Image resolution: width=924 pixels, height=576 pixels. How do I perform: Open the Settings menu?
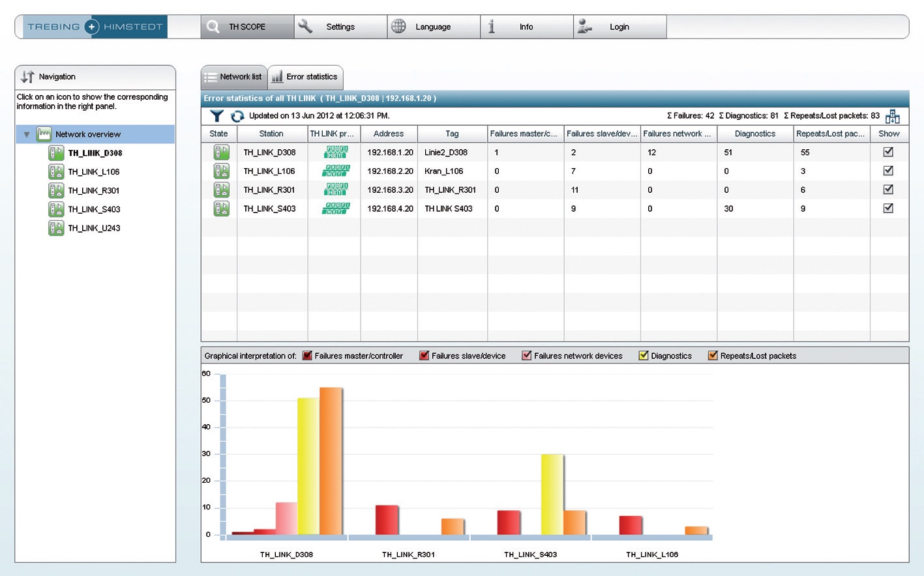(340, 27)
